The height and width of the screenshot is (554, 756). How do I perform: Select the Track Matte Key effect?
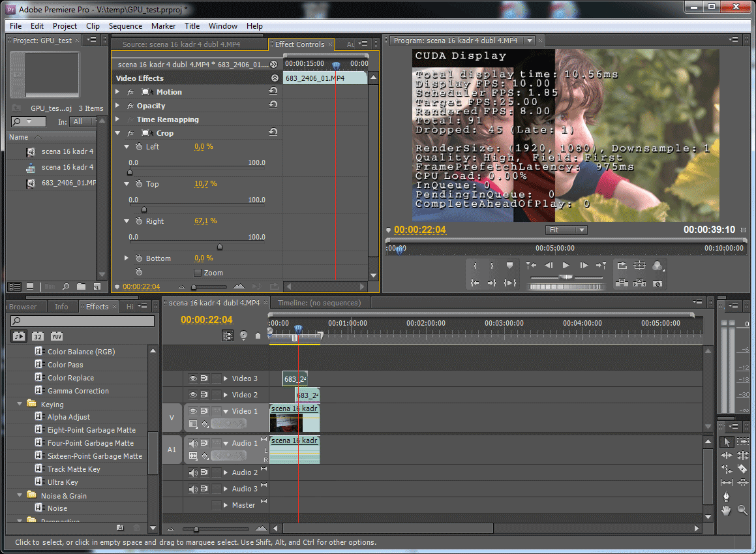click(74, 469)
